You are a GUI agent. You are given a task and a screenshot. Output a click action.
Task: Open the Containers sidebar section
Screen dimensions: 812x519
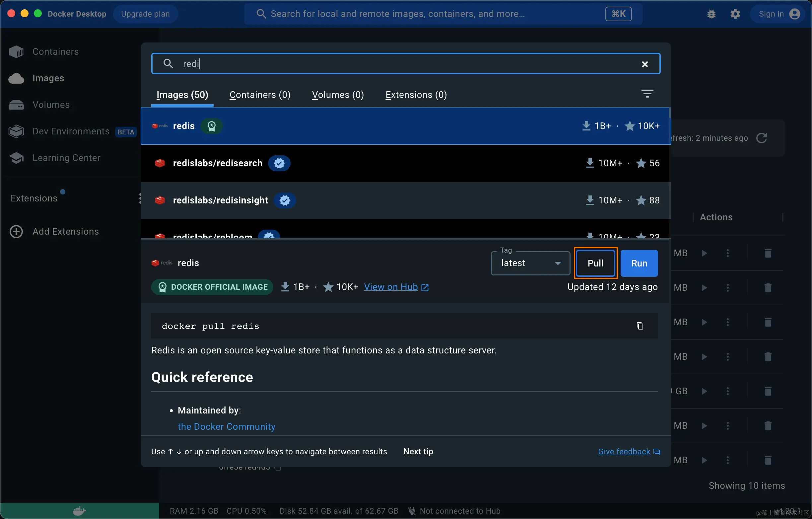pyautogui.click(x=44, y=52)
